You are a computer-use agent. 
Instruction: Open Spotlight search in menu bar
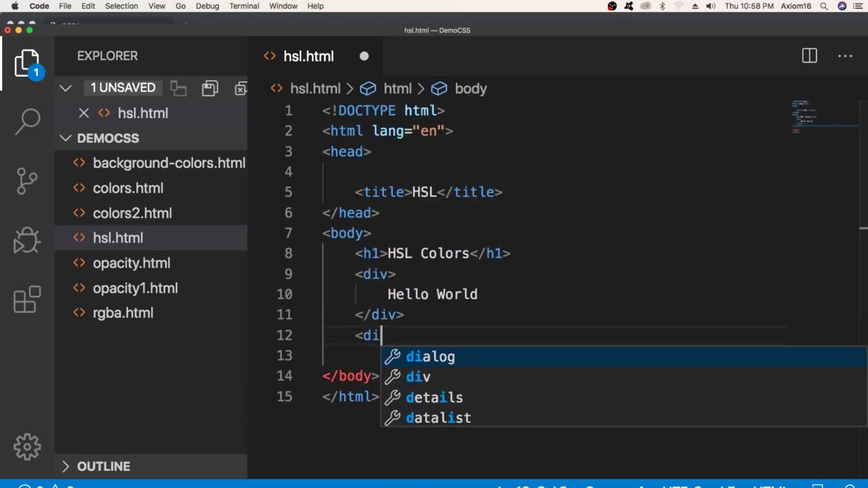824,6
